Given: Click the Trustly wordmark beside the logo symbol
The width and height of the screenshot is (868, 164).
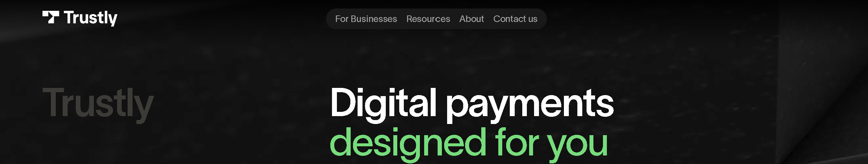Looking at the screenshot, I should coord(90,18).
